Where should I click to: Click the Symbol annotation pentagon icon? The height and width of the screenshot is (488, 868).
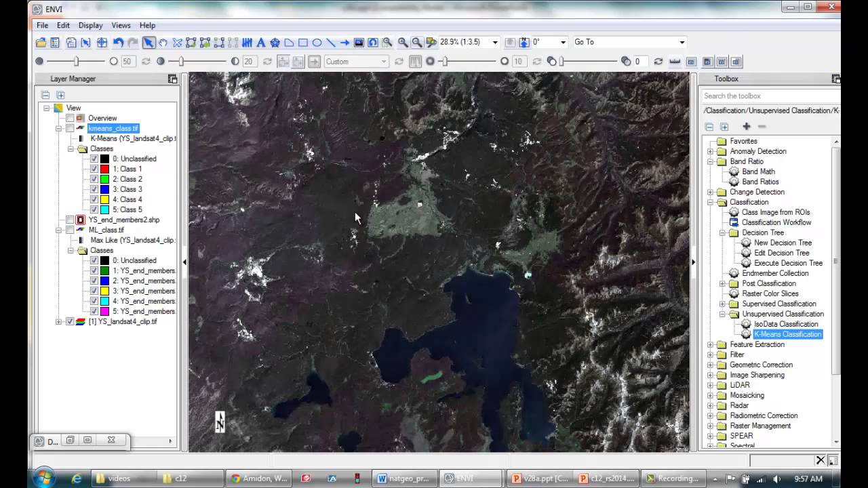click(275, 43)
